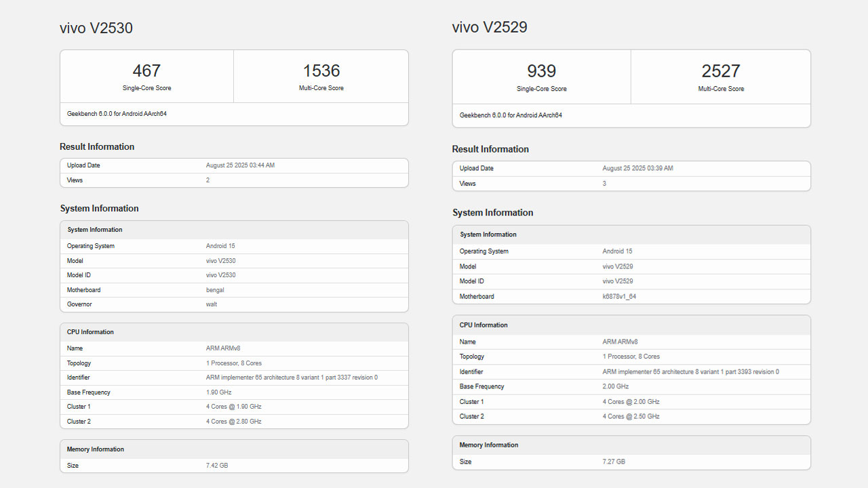Click the 2.00 GHz base frequency value
868x488 pixels.
[615, 386]
